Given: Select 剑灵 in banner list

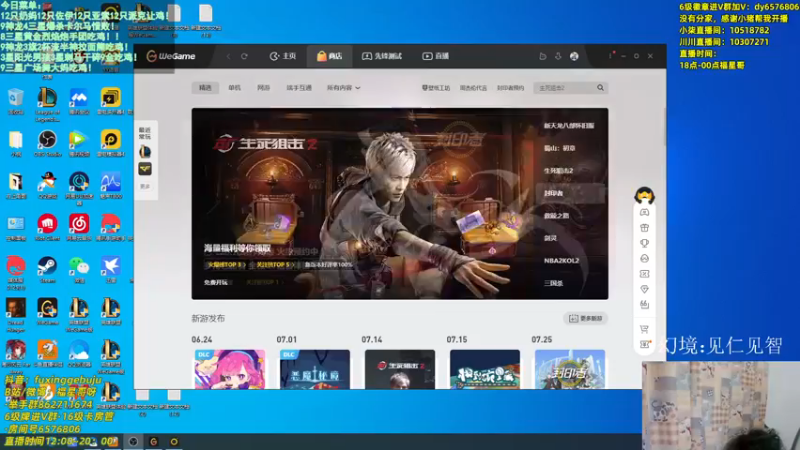Looking at the screenshot, I should click(550, 238).
